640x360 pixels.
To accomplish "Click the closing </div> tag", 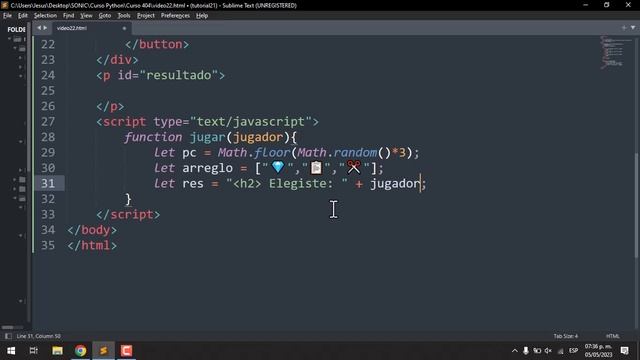I will (x=117, y=60).
